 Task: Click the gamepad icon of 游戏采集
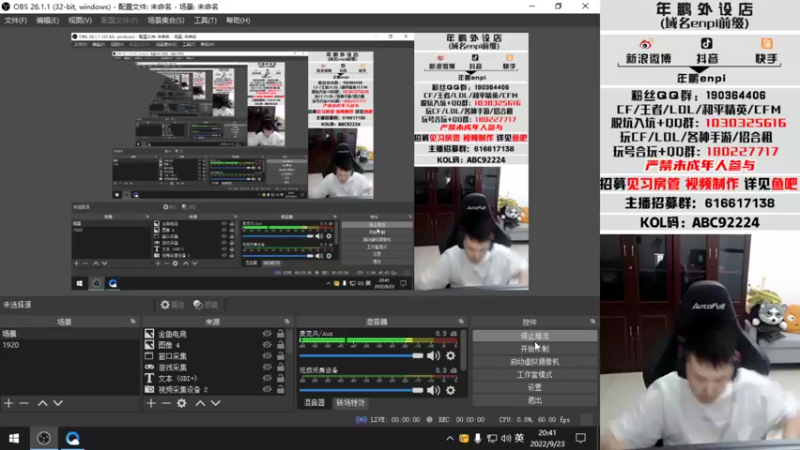pos(149,367)
